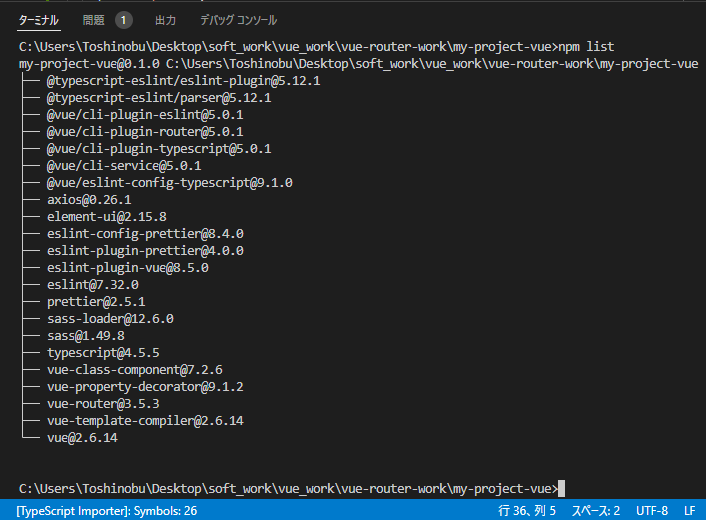
Task: Switch to the ターミナル tab
Action: tap(39, 20)
